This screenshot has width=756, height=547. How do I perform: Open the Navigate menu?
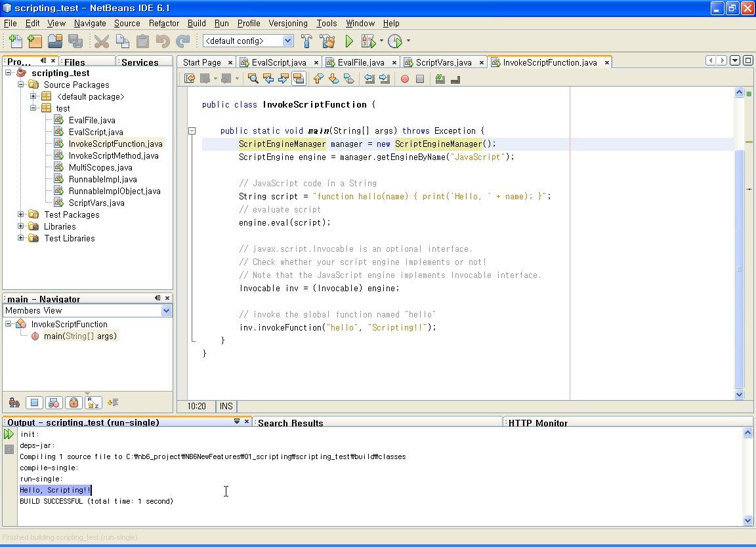click(x=90, y=23)
